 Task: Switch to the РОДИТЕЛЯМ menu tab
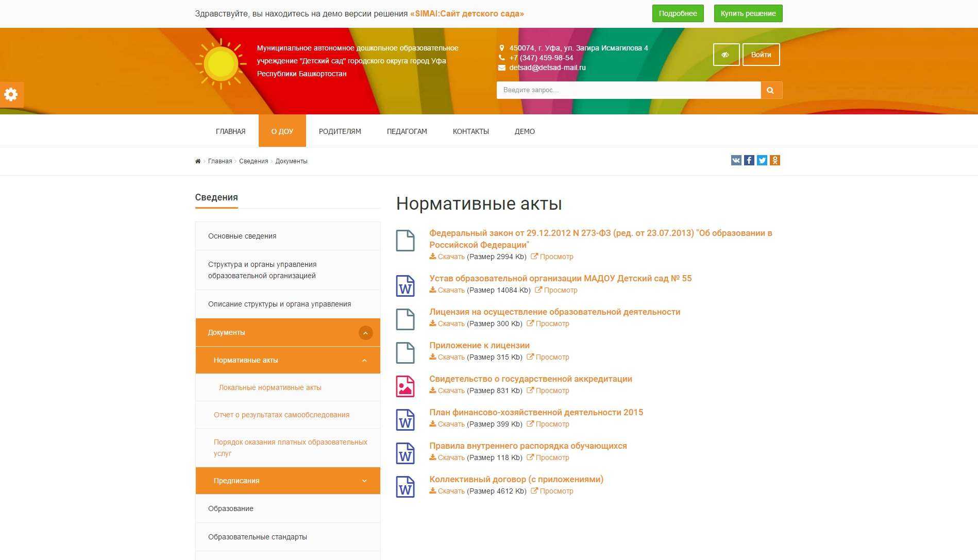click(340, 131)
